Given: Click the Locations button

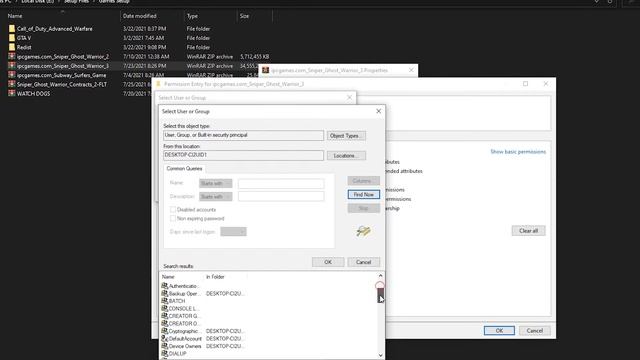Looking at the screenshot, I should coord(346,156).
